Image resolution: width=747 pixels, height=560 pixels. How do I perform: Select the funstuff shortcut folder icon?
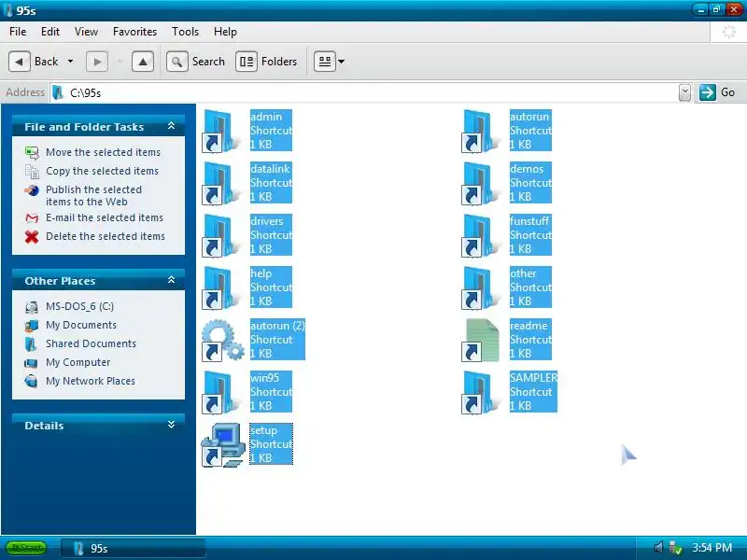pos(481,236)
